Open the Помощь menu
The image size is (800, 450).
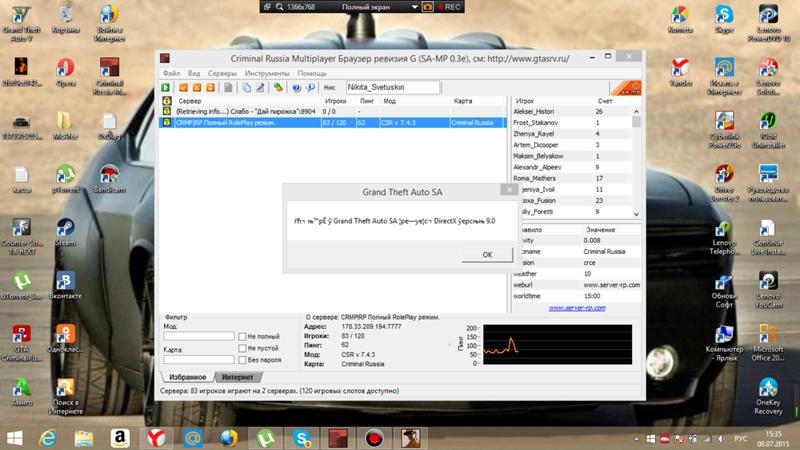[312, 73]
